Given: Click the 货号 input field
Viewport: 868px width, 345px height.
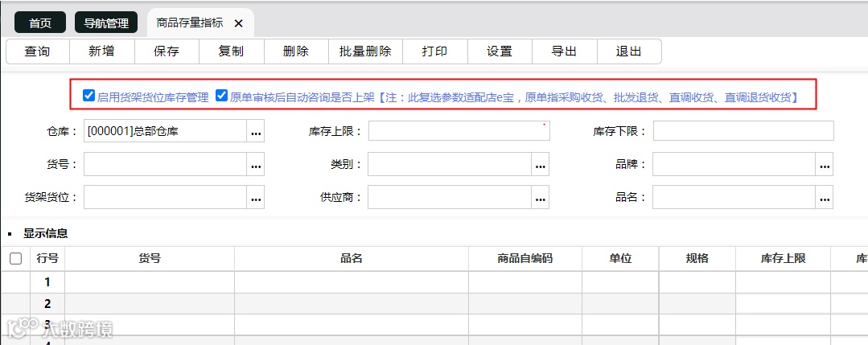Looking at the screenshot, I should point(166,165).
